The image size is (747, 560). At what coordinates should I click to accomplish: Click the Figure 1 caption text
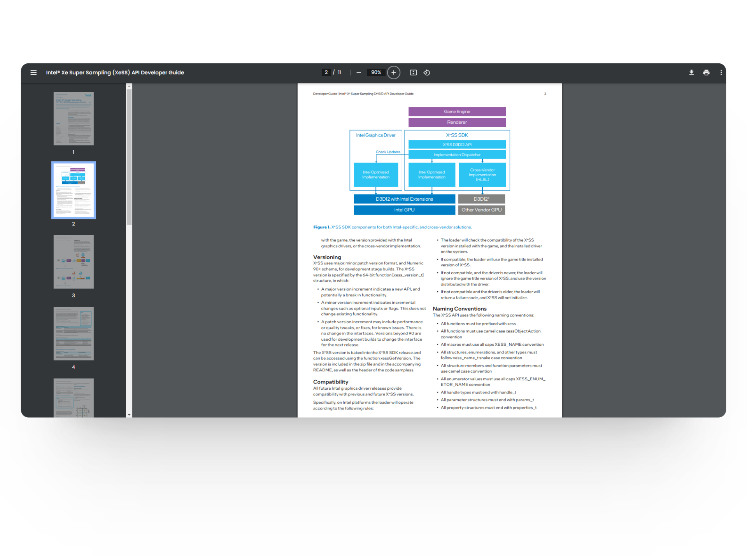pos(392,227)
